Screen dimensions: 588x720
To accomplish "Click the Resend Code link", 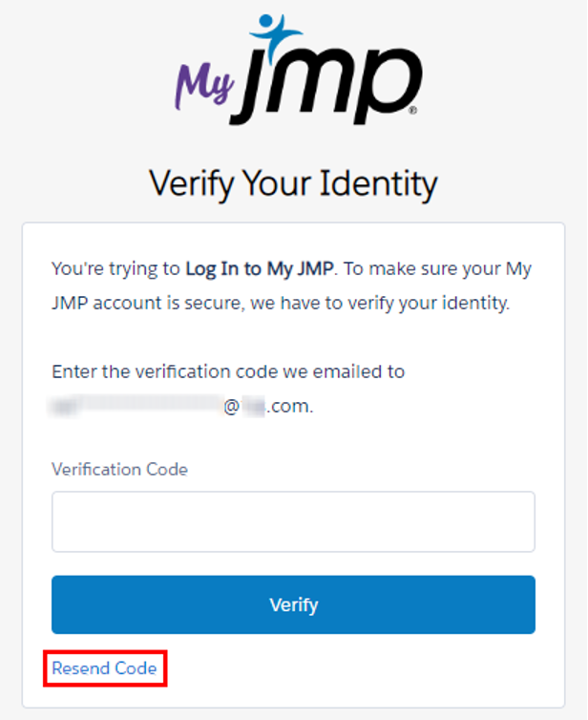I will click(104, 668).
